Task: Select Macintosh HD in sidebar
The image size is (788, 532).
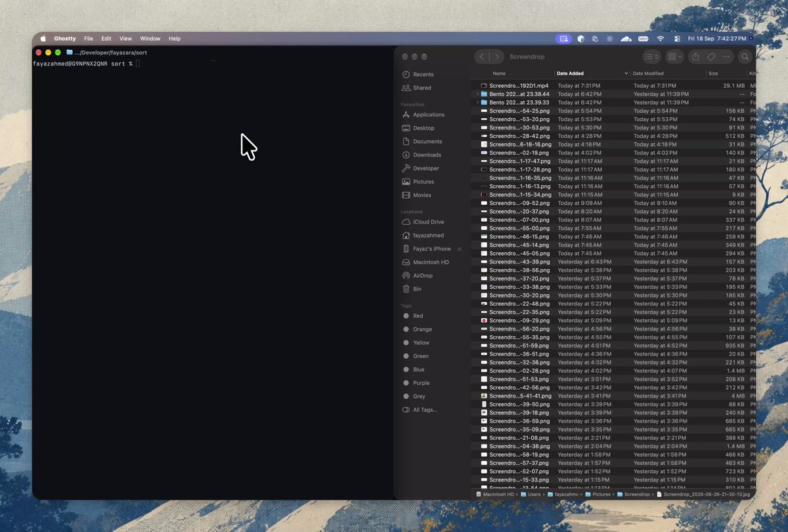Action: (425, 262)
